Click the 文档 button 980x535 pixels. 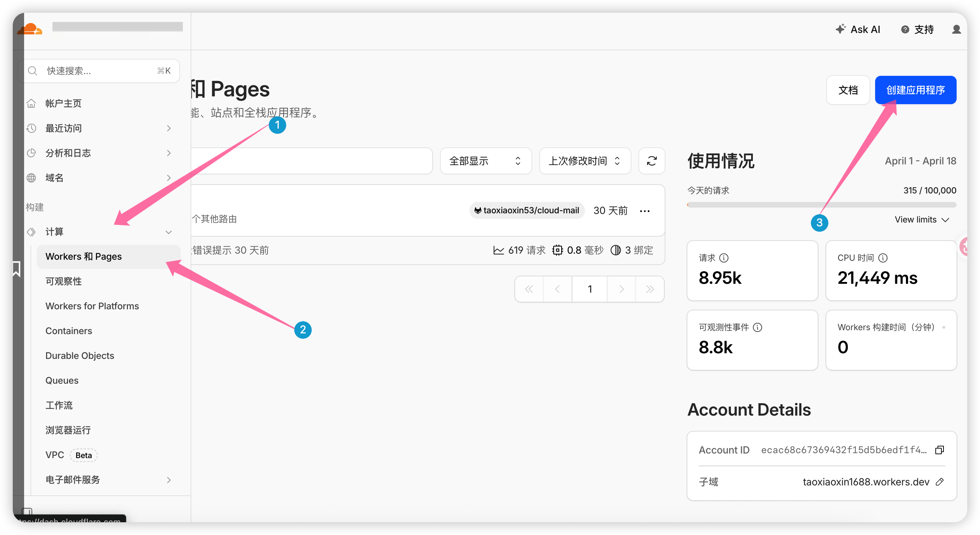847,90
